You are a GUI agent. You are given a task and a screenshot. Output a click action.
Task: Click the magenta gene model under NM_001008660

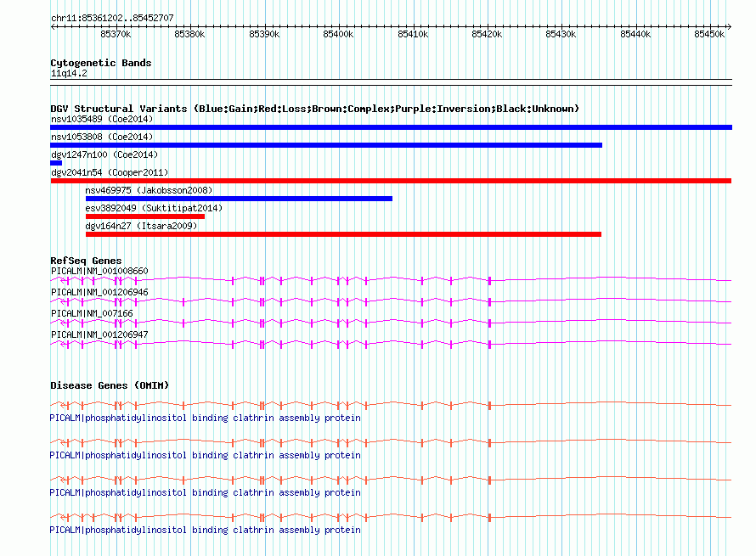click(x=391, y=280)
